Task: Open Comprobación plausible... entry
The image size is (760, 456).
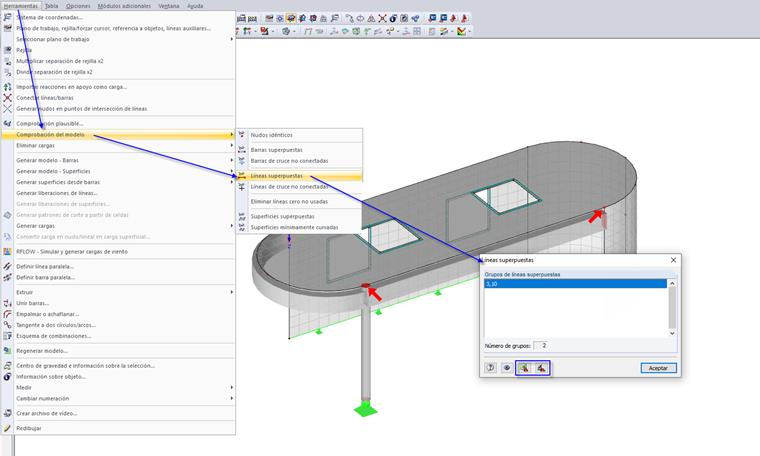Action: [118, 124]
